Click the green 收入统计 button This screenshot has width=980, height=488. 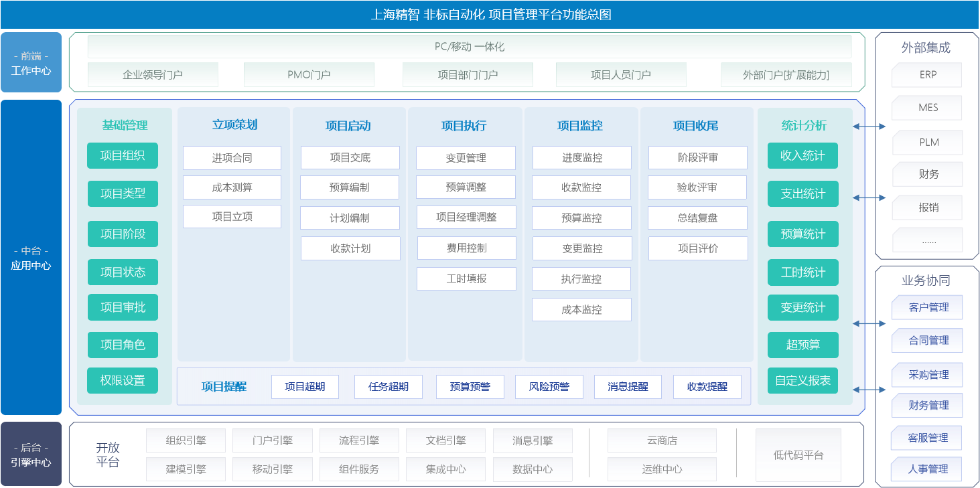click(803, 156)
